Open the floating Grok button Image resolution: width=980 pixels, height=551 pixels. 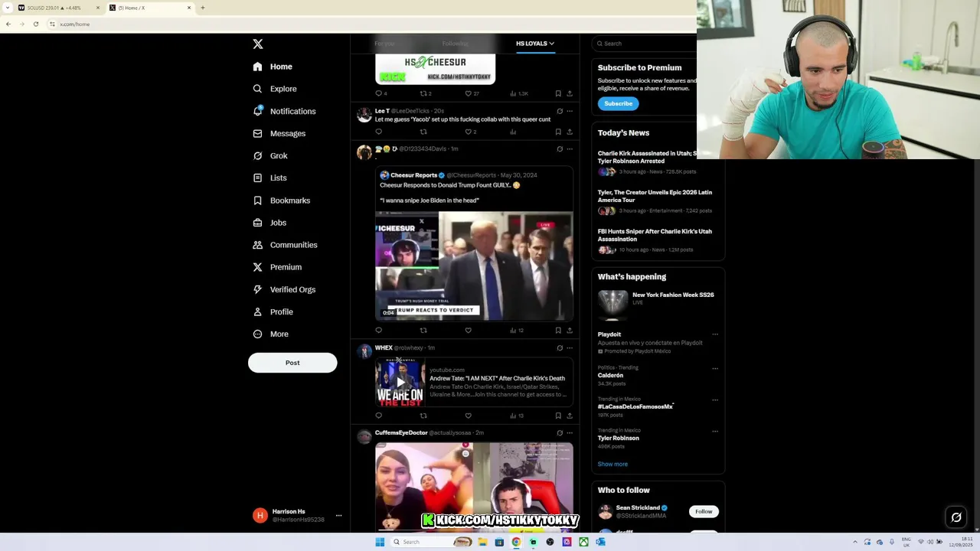(x=956, y=517)
